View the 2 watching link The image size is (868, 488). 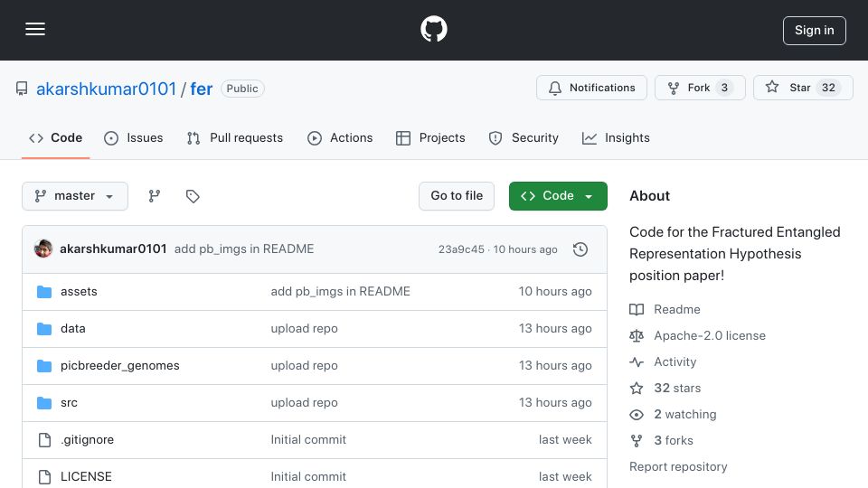point(673,415)
